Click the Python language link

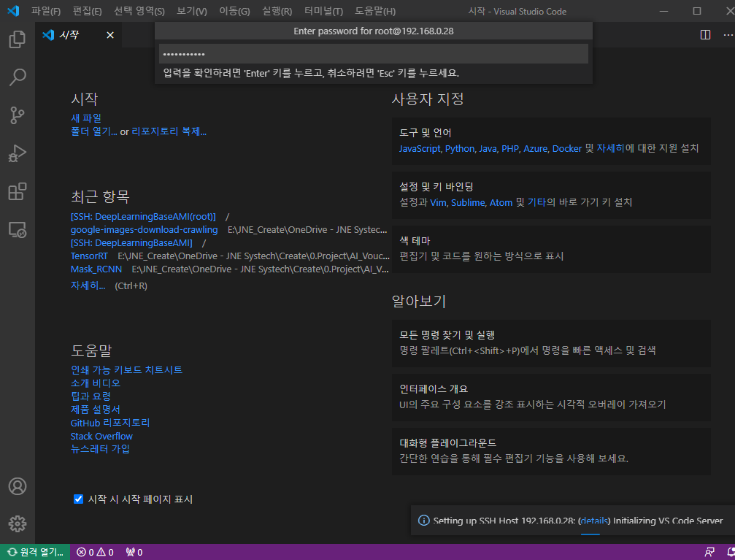pos(460,149)
